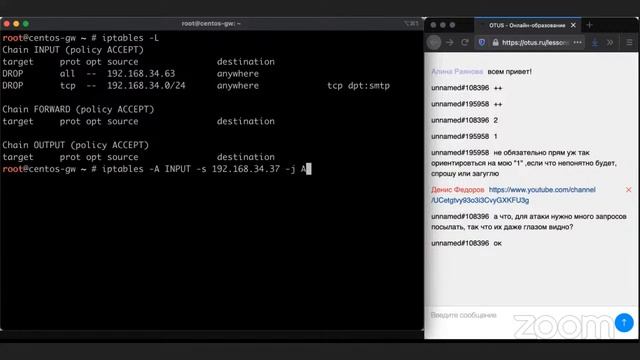
Task: Open a new browser tab
Action: point(589,25)
